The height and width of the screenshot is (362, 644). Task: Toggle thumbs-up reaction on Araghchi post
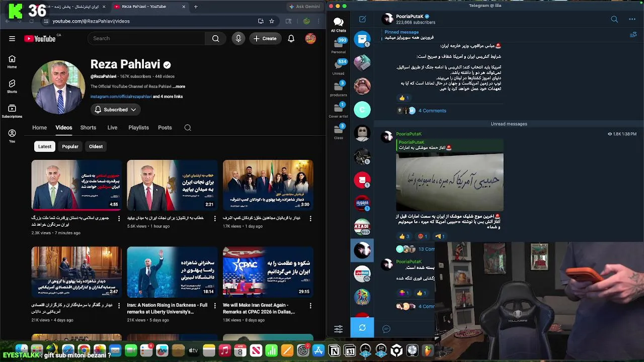pos(405,98)
